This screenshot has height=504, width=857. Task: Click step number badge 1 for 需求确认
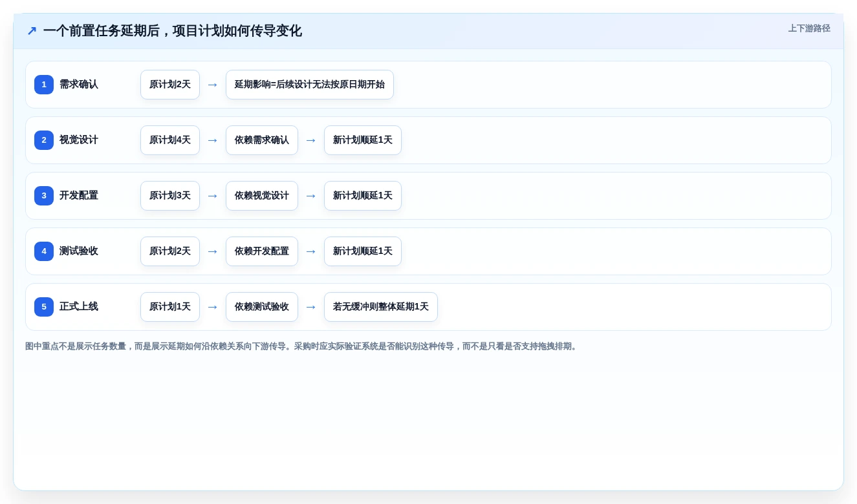tap(44, 85)
